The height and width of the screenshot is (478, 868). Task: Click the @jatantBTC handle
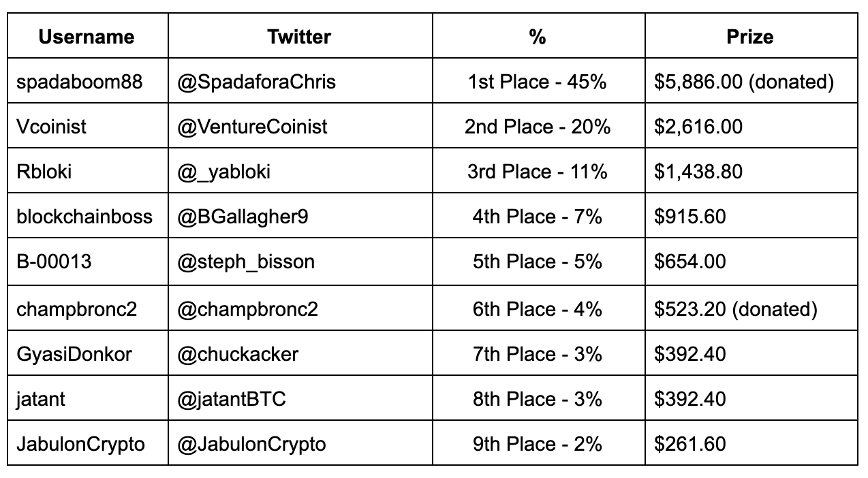232,399
